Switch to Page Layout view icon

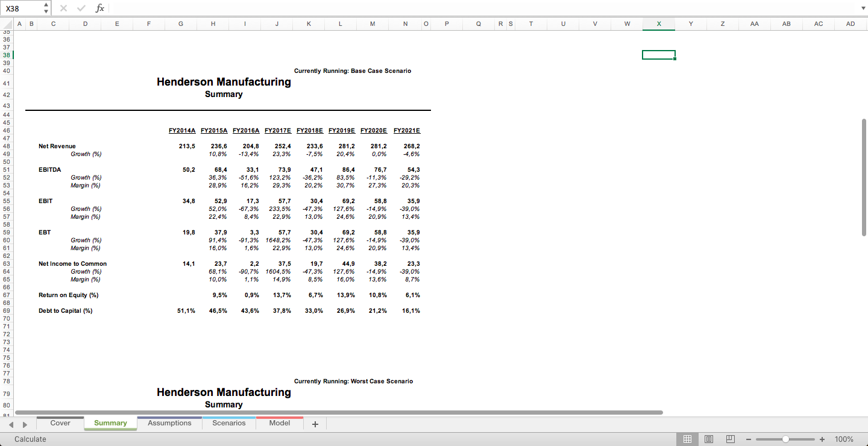click(709, 439)
